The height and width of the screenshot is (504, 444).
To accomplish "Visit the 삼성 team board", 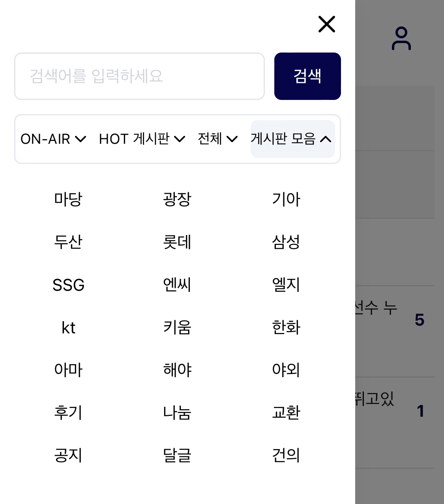I will 286,242.
